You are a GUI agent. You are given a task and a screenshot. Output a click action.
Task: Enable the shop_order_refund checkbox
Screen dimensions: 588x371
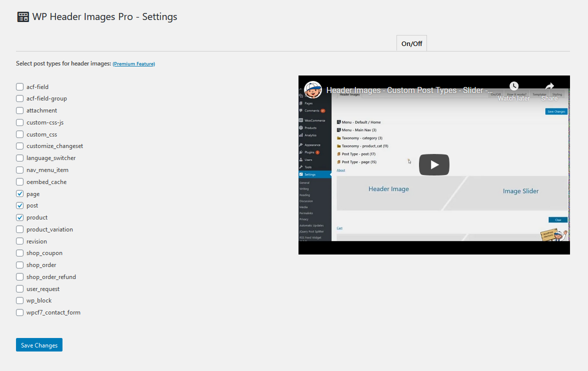click(20, 277)
